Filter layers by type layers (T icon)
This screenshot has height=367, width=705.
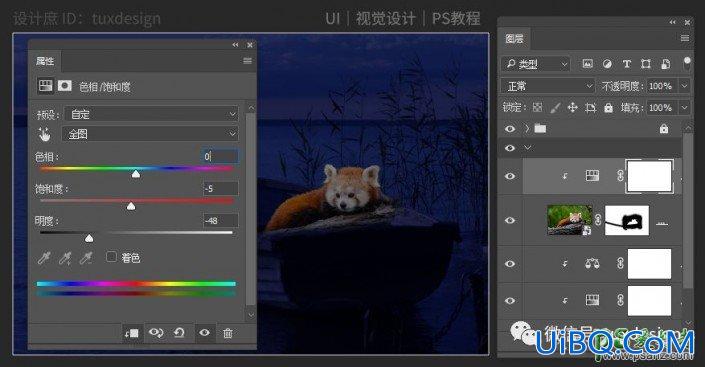[627, 64]
